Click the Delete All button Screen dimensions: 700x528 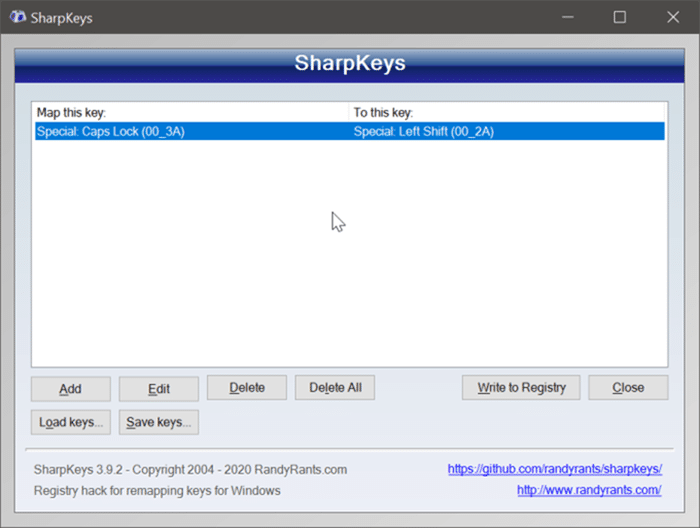point(335,387)
